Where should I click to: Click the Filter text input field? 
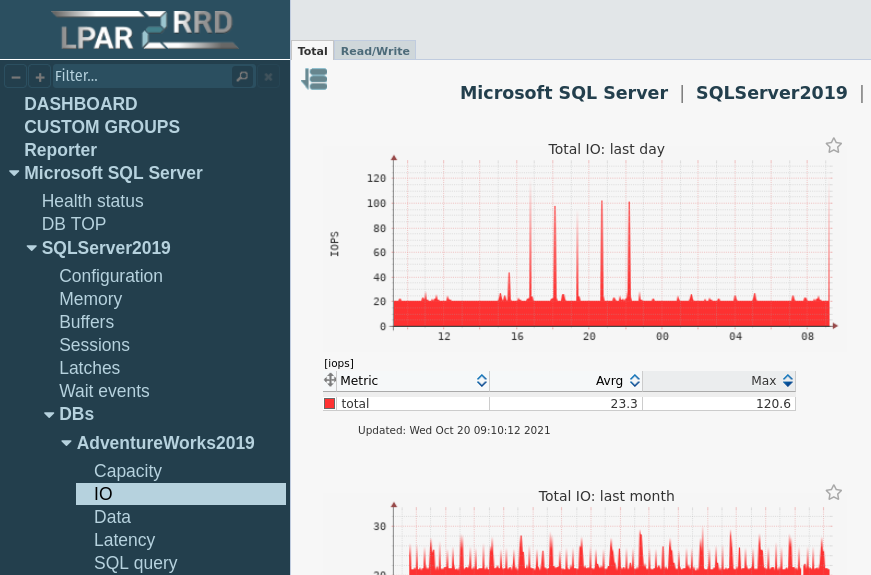click(142, 76)
